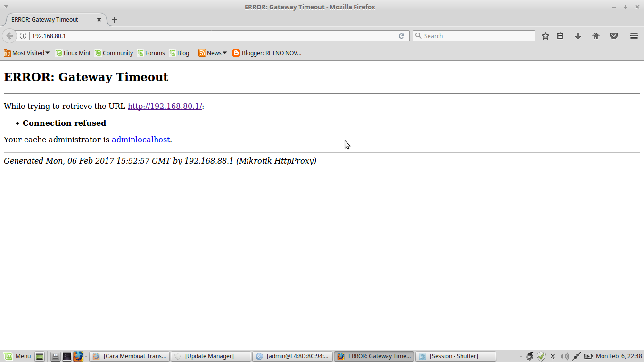644x362 pixels.
Task: Close the ERROR: Gateway Timeout tab
Action: coord(99,20)
